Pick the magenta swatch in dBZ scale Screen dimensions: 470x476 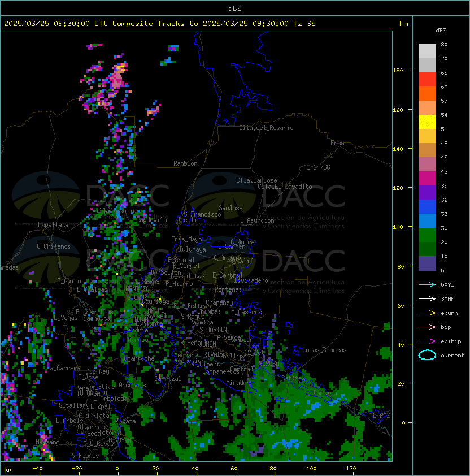pos(427,179)
